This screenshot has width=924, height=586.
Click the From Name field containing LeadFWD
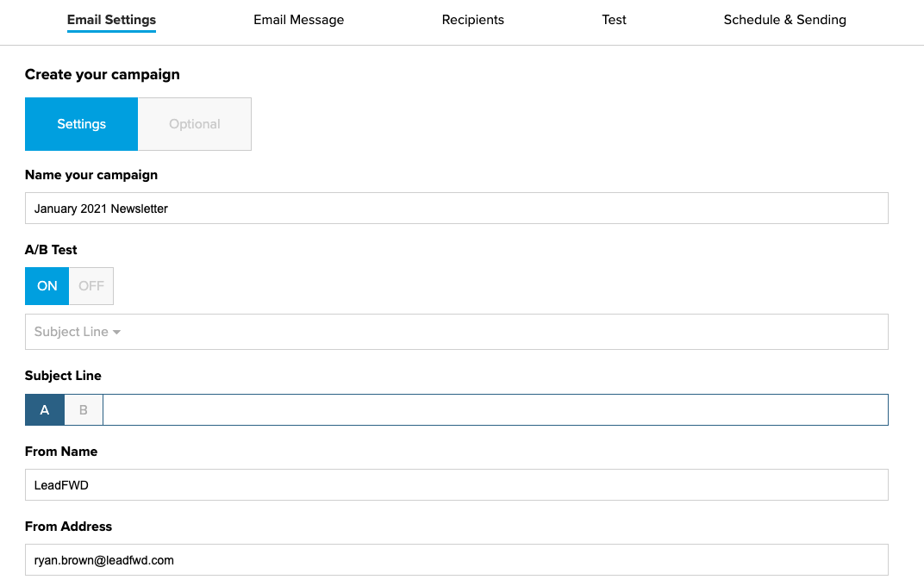click(457, 485)
